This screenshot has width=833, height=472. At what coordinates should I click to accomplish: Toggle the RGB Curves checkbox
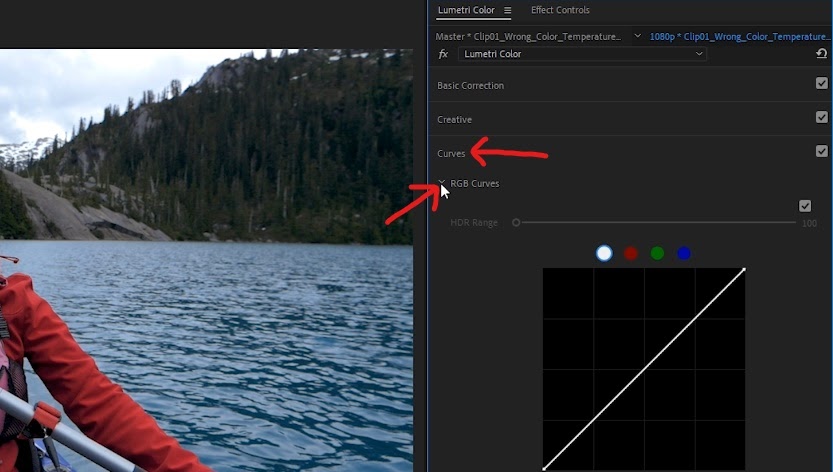coord(805,206)
